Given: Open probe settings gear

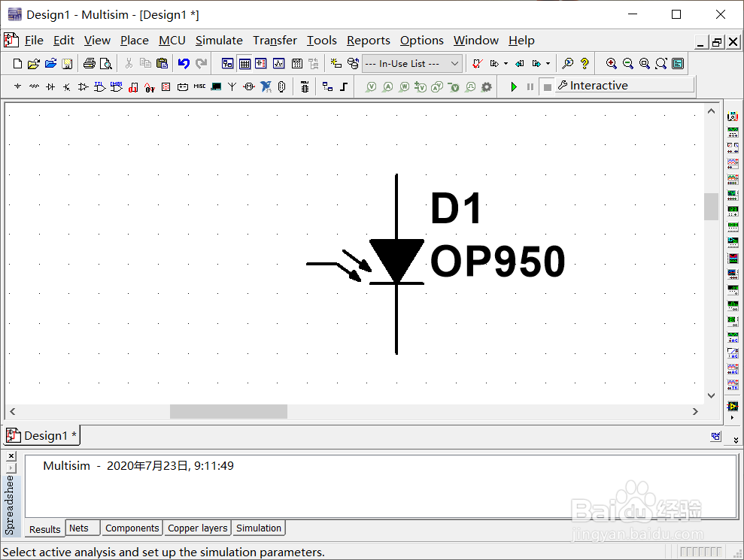Looking at the screenshot, I should [x=487, y=86].
